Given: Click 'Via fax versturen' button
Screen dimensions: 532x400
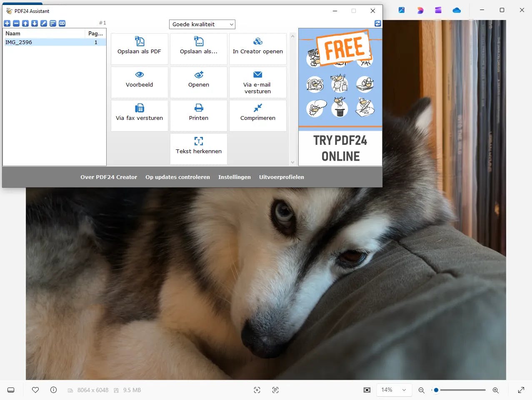Looking at the screenshot, I should click(140, 116).
